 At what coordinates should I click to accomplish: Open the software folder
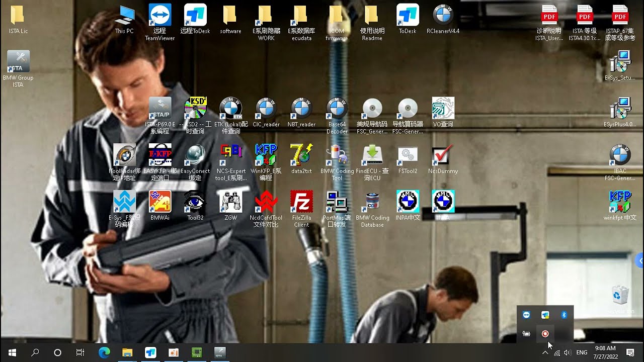(x=230, y=19)
